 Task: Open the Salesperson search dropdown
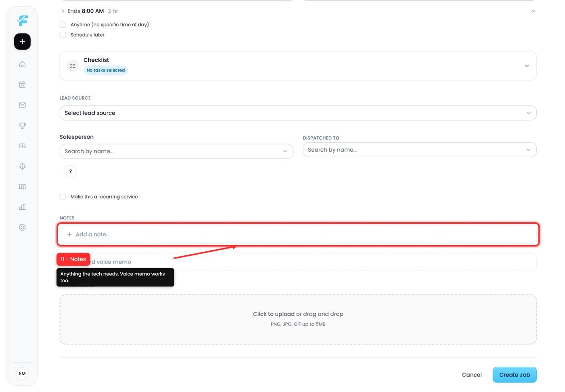point(176,151)
